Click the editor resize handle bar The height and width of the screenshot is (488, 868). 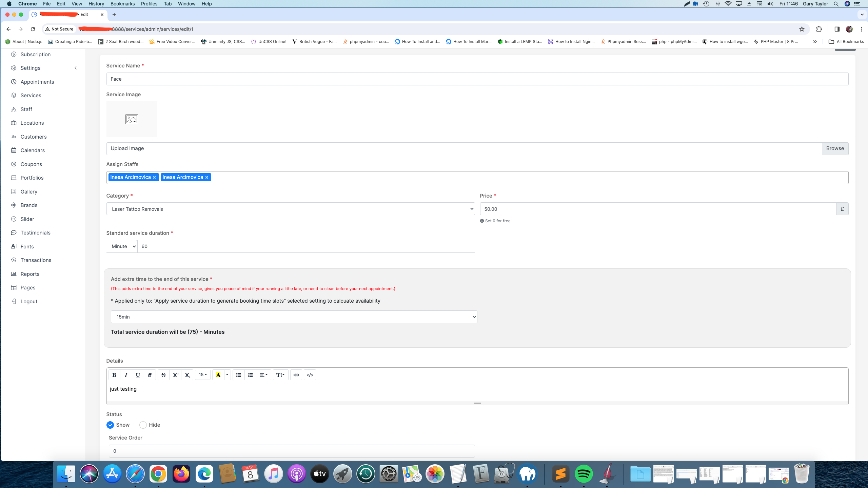click(x=477, y=403)
